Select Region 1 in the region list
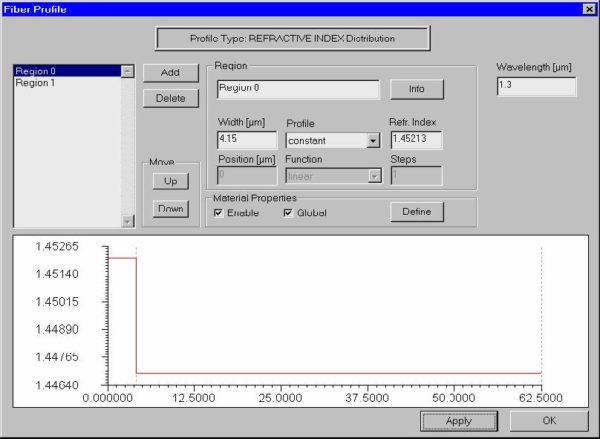 point(67,83)
